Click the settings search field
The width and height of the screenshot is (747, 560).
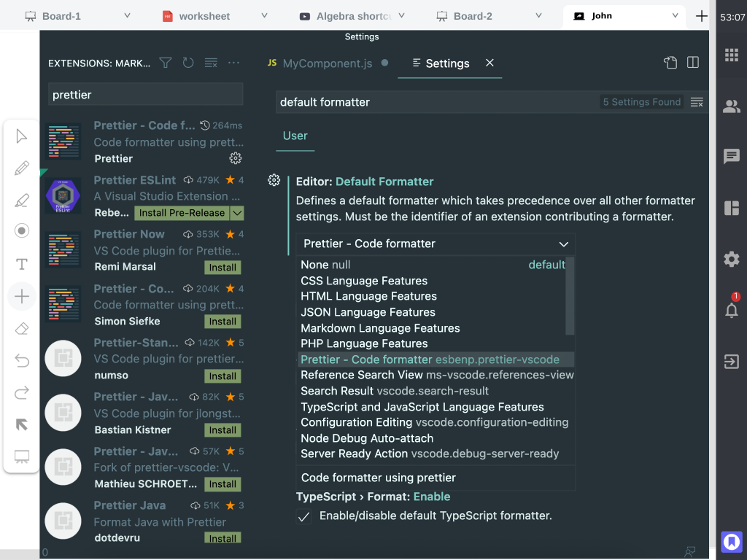[438, 102]
